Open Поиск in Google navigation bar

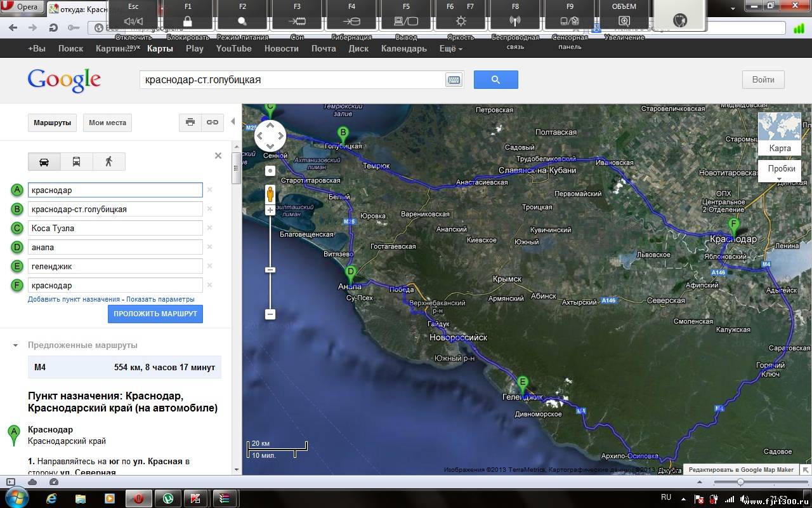(x=70, y=48)
